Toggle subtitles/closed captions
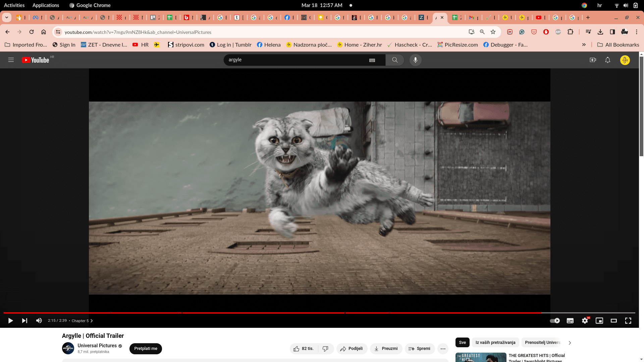Viewport: 644px width, 362px height. pyautogui.click(x=570, y=321)
